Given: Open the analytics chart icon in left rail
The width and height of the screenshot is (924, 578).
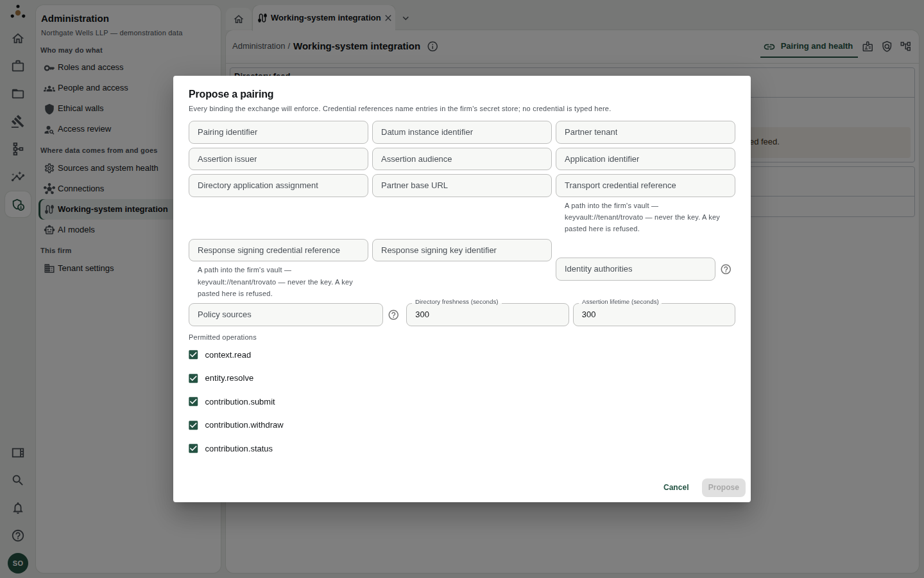Looking at the screenshot, I should [18, 177].
